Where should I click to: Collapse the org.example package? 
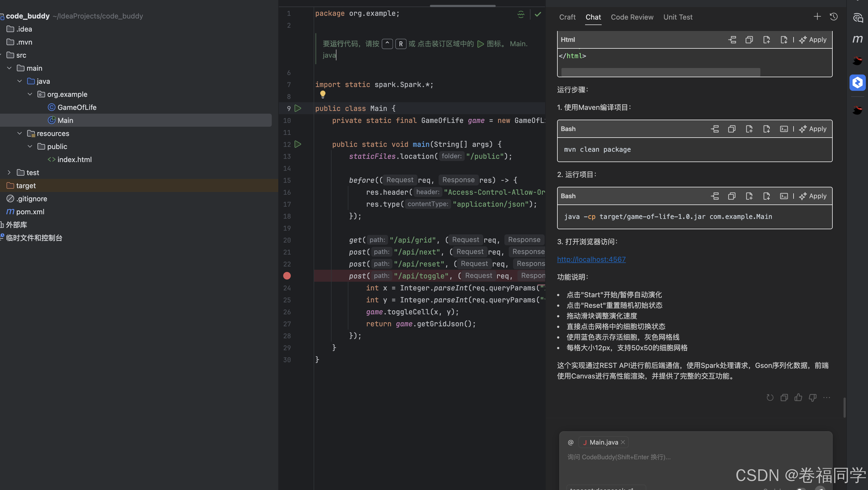coord(30,94)
